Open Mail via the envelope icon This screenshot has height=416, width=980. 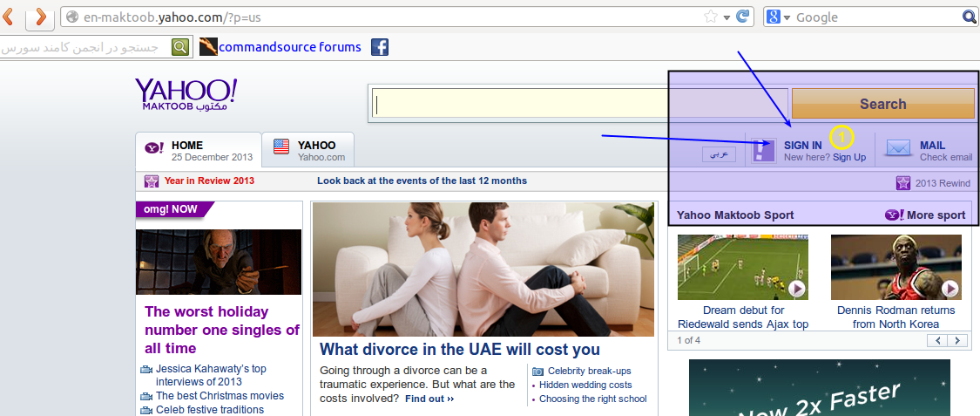click(x=898, y=149)
